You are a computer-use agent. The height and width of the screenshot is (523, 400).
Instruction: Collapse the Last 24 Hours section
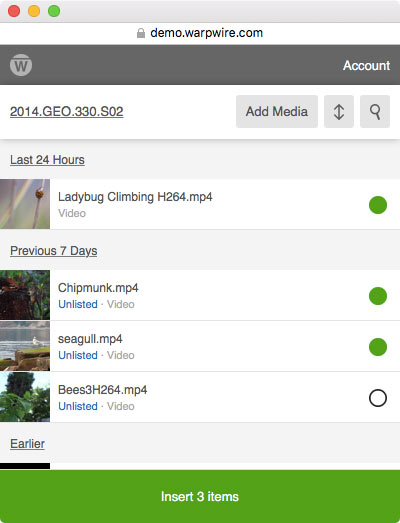point(47,160)
